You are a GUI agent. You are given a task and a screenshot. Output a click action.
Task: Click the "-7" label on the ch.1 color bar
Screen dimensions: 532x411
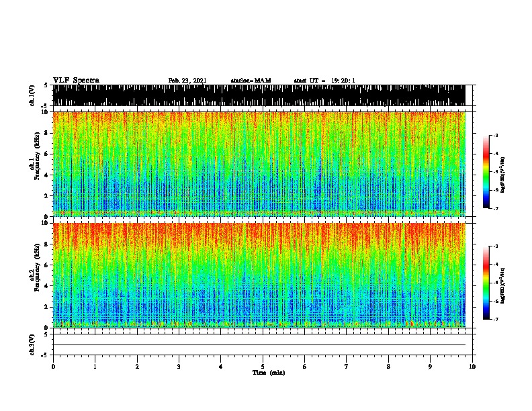[x=495, y=208]
